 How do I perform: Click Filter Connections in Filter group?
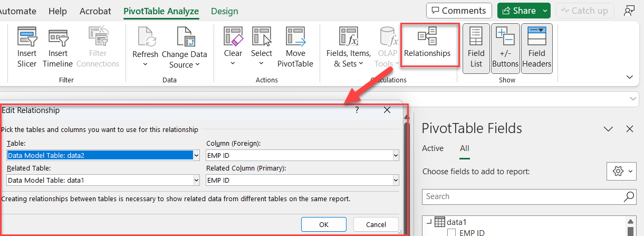(98, 47)
